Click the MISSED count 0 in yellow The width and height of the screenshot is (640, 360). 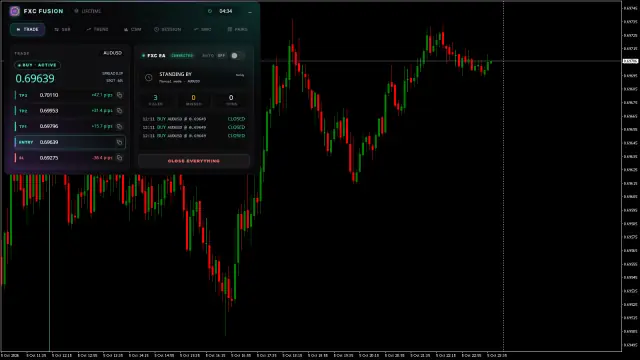[193, 98]
